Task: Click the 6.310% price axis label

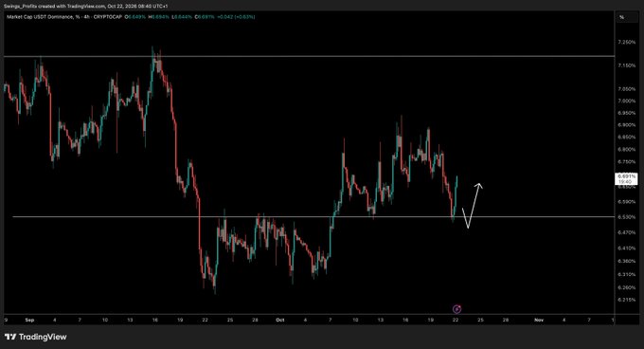Action: pos(626,275)
